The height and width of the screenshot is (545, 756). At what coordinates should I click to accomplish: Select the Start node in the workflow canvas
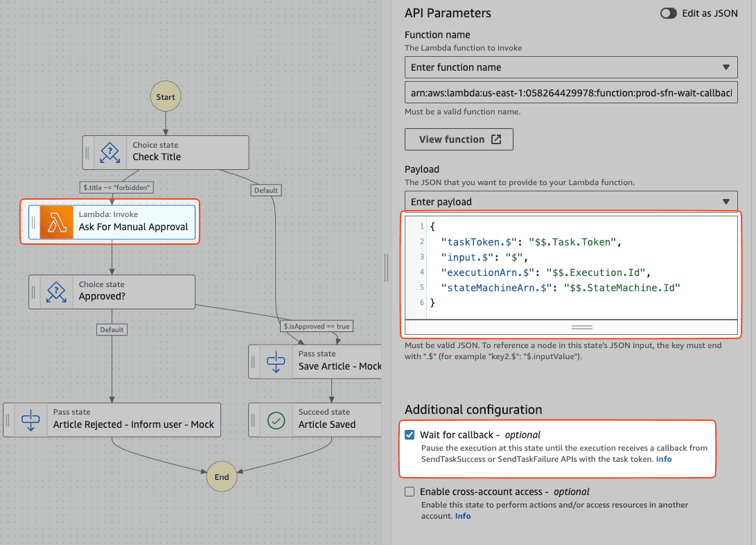click(x=165, y=97)
